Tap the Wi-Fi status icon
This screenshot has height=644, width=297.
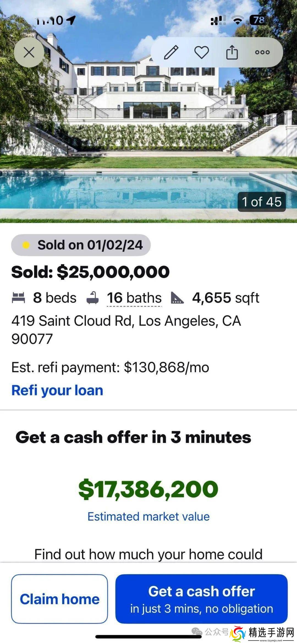pyautogui.click(x=238, y=20)
